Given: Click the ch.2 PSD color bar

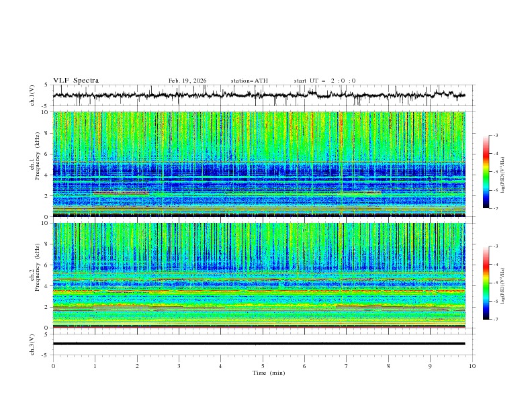Looking at the screenshot, I should (486, 283).
